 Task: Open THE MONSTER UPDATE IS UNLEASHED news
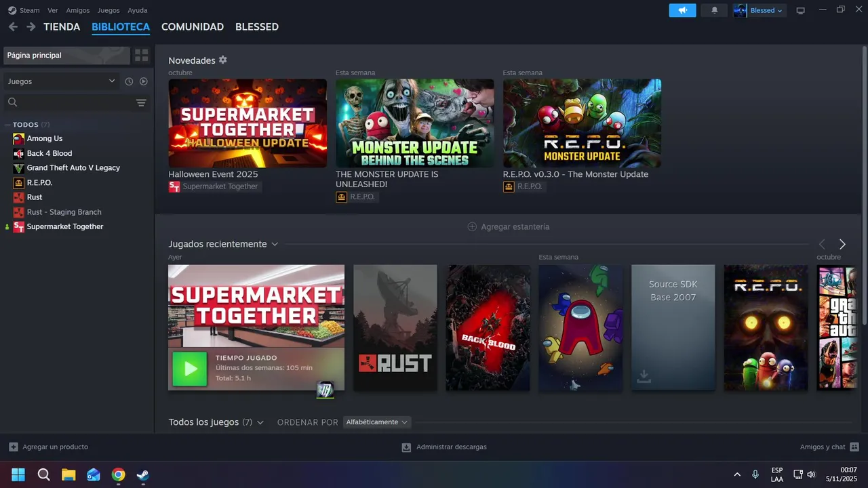point(387,179)
